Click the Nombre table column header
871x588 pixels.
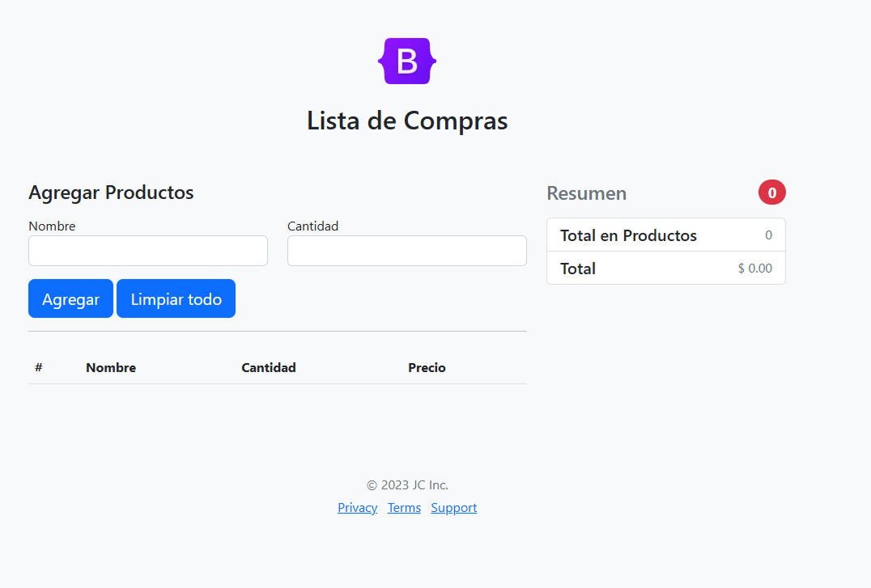click(111, 367)
